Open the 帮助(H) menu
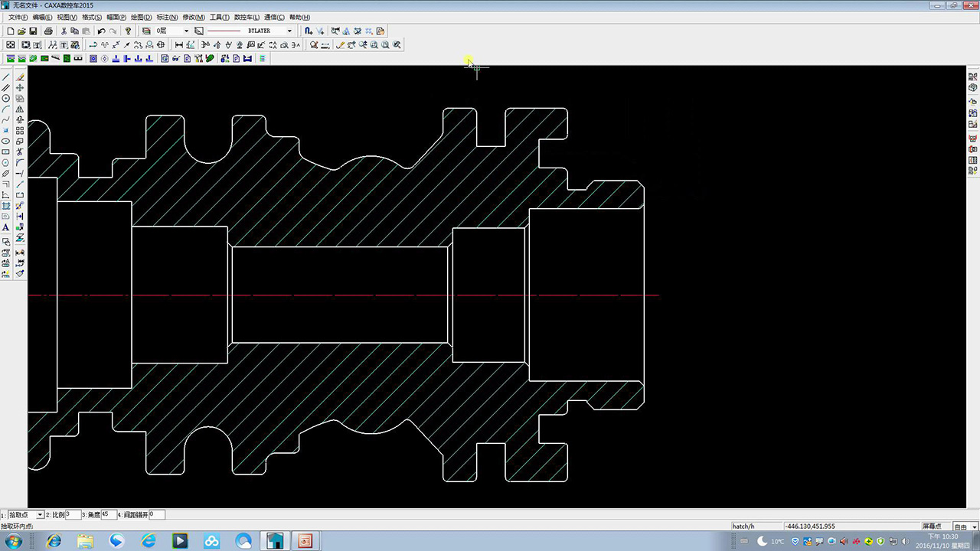 [x=300, y=17]
